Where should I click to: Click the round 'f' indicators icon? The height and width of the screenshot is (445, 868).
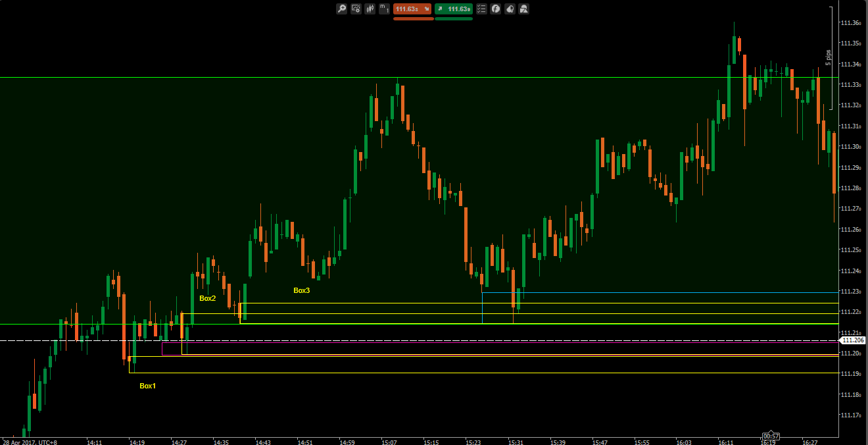[496, 9]
